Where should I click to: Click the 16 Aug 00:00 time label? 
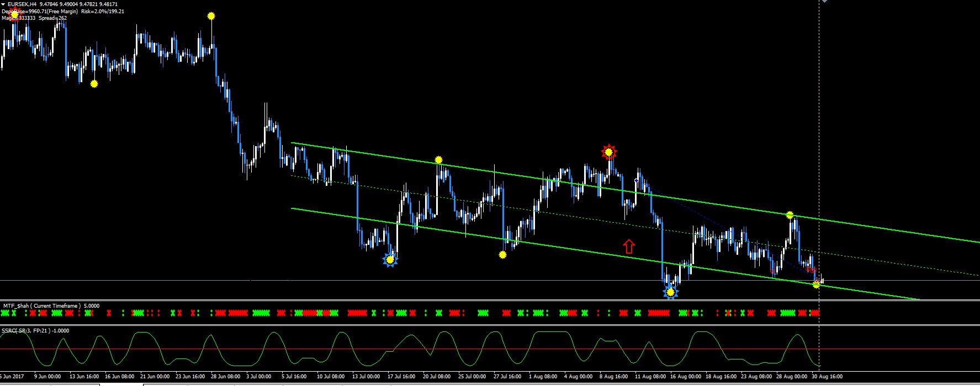pos(686,377)
